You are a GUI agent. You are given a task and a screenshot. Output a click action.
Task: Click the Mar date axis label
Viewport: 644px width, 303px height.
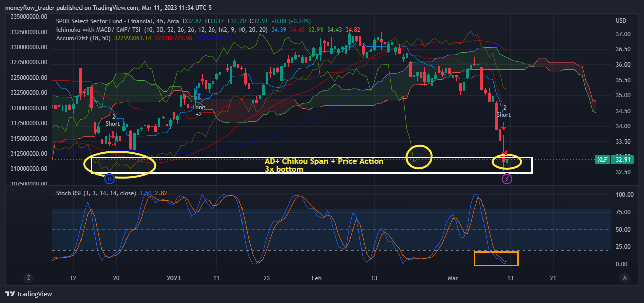[x=453, y=278]
